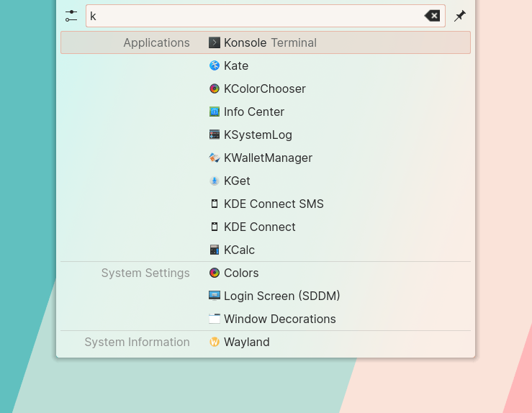Click Window Decorations icon
This screenshot has height=413, width=532.
215,319
